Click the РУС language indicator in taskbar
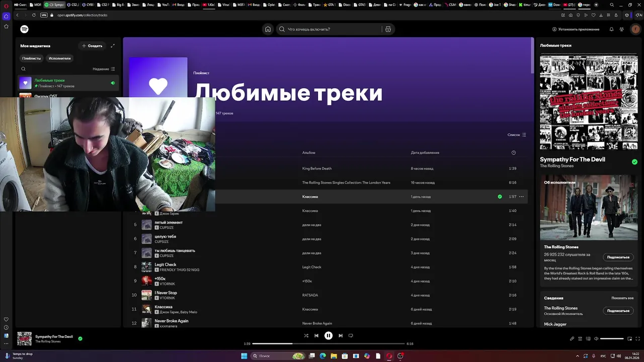This screenshot has height=362, width=644. (604, 356)
